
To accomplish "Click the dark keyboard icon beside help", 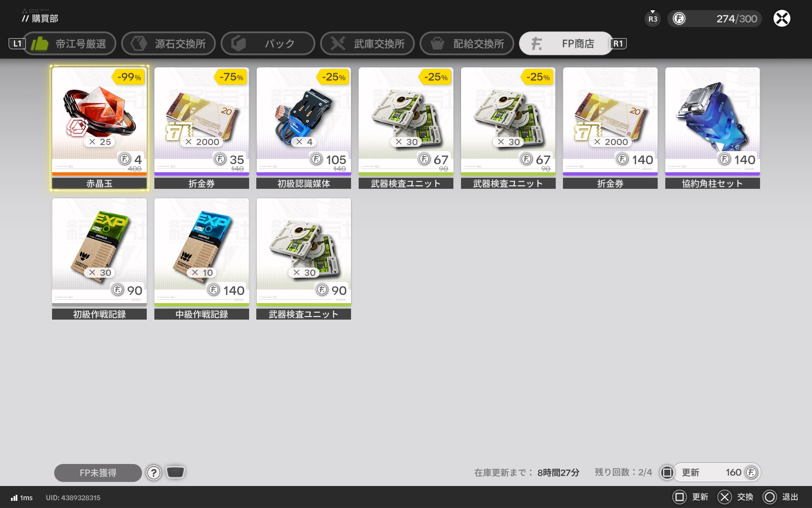I will pyautogui.click(x=175, y=472).
